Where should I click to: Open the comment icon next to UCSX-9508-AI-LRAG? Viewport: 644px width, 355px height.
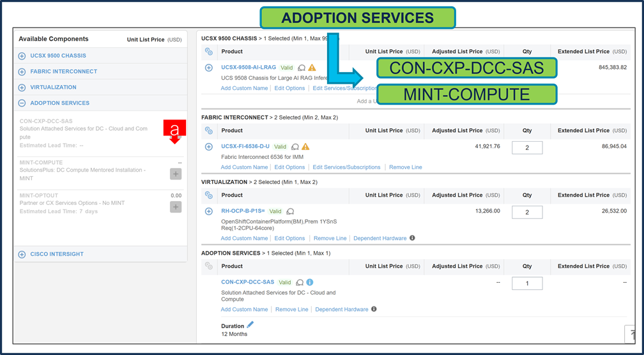click(302, 68)
